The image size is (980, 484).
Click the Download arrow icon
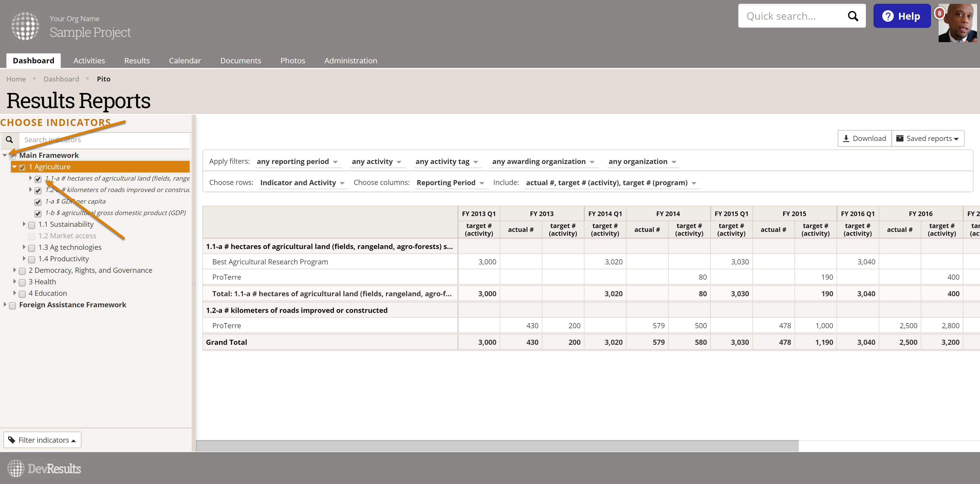846,139
